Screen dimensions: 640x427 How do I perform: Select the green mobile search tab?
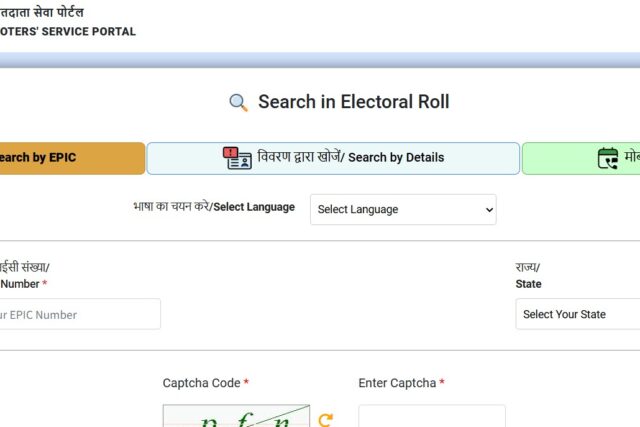[x=581, y=158]
